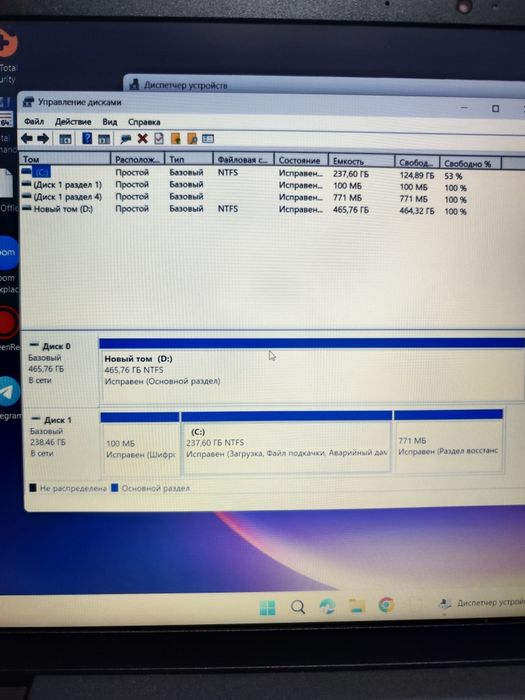Open Help via blue question mark icon

tap(87, 138)
